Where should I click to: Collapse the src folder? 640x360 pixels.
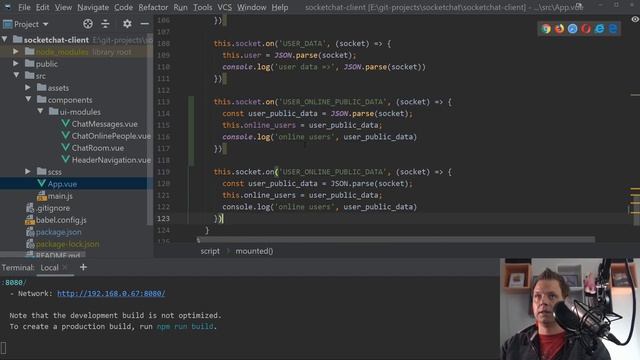click(16, 76)
